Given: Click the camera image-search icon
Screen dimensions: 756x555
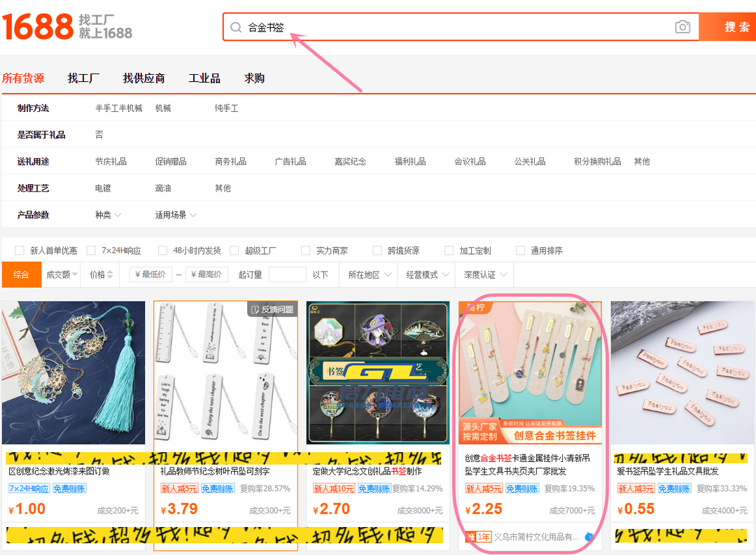Looking at the screenshot, I should (682, 27).
